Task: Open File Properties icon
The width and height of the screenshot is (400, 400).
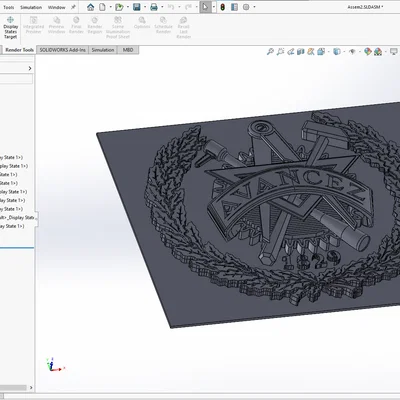Action: click(x=234, y=7)
